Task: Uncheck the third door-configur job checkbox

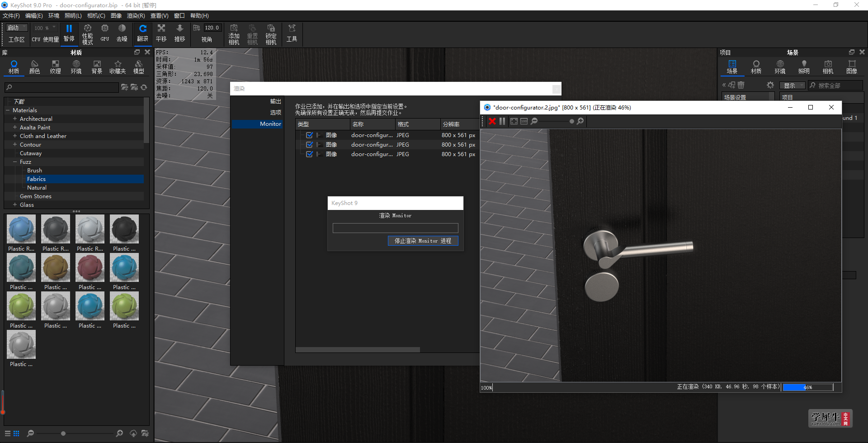Action: (x=309, y=154)
